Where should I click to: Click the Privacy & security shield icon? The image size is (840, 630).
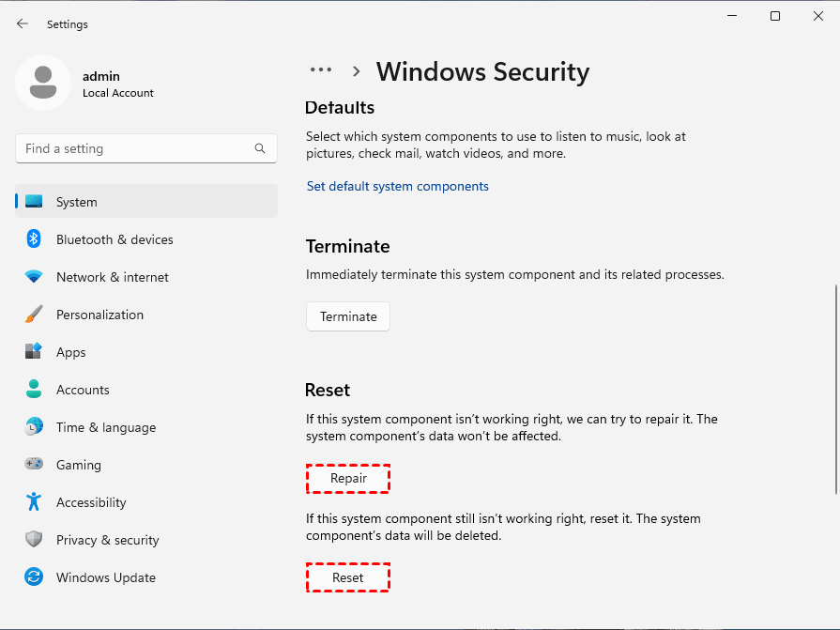(x=34, y=540)
